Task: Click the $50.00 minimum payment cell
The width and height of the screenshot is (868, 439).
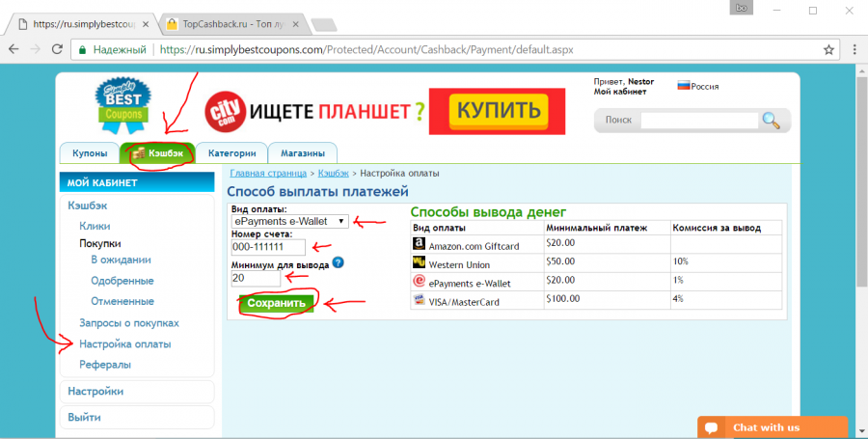Action: (607, 262)
